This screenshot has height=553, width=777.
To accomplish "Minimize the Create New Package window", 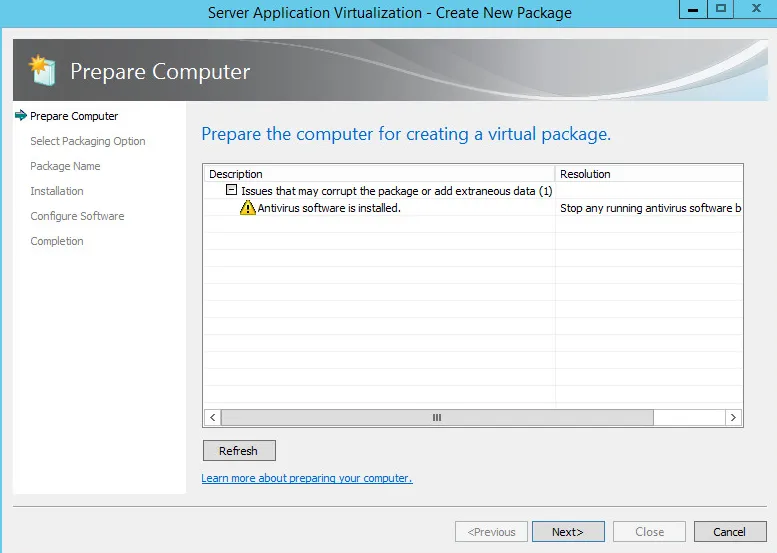I will pyautogui.click(x=693, y=9).
